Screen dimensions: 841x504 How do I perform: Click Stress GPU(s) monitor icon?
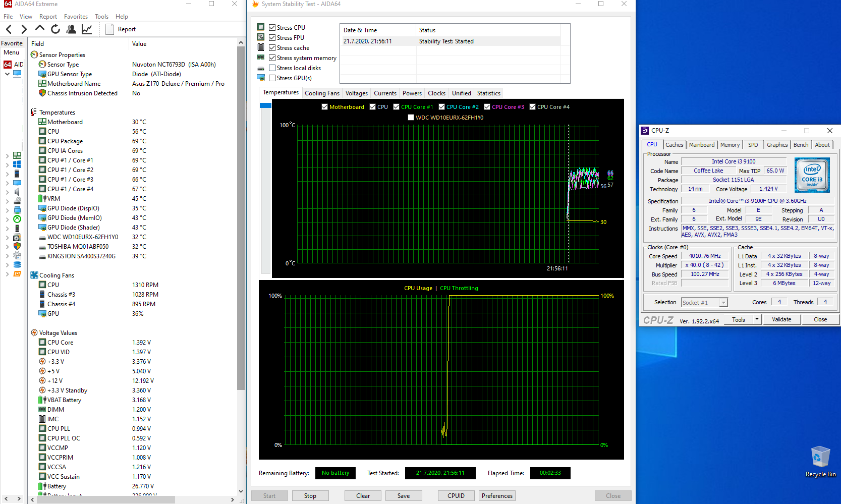tap(261, 78)
